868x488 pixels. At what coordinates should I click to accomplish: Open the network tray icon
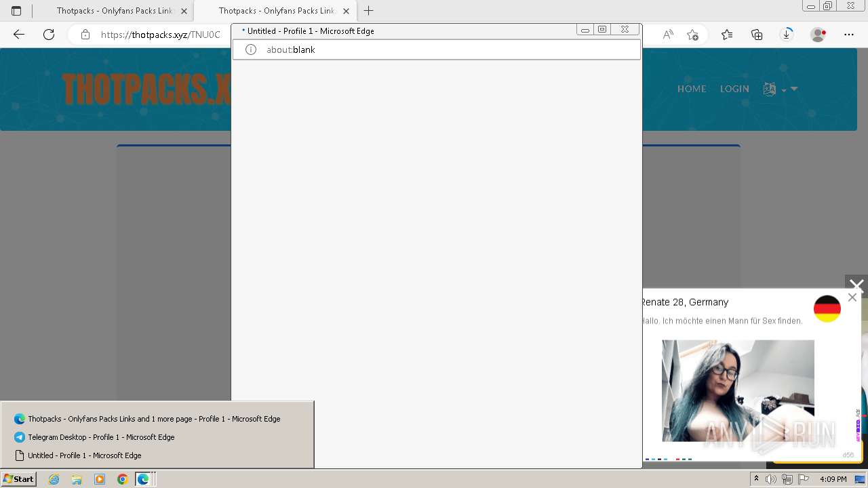click(x=787, y=479)
